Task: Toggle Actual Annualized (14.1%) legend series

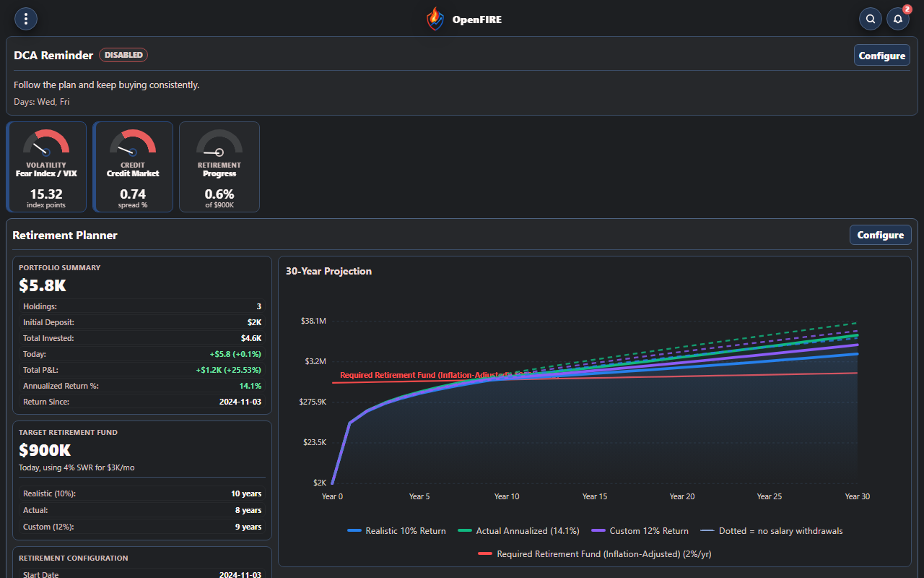Action: click(518, 531)
